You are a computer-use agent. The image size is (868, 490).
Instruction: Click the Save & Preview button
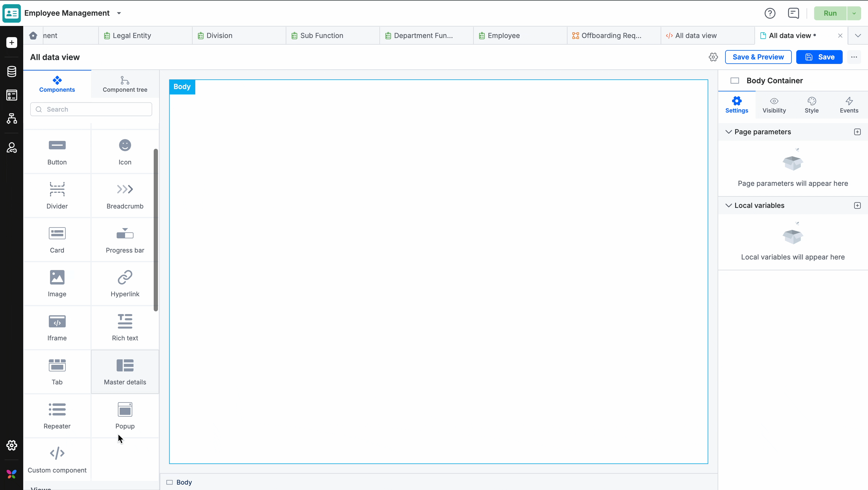point(758,57)
